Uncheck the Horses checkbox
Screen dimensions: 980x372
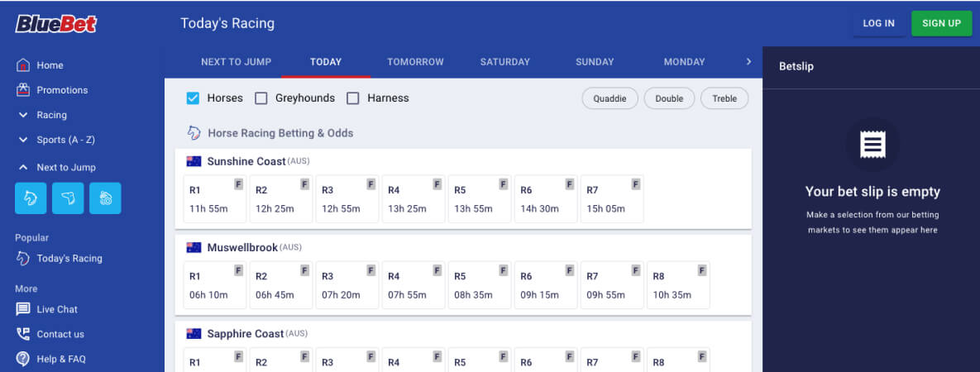coord(194,98)
